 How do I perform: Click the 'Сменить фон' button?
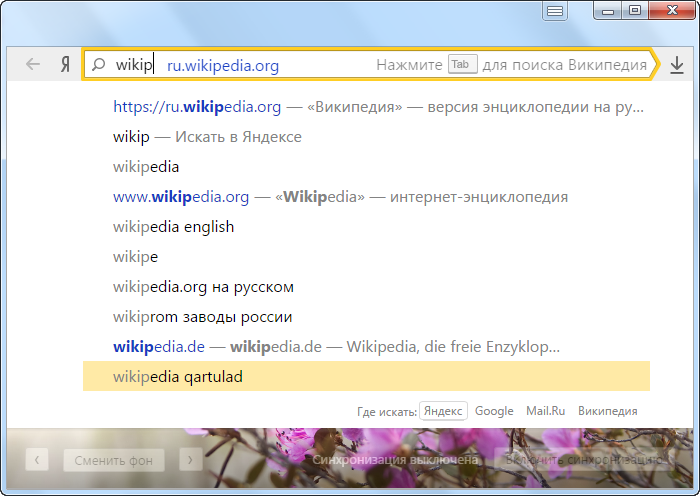pos(114,460)
